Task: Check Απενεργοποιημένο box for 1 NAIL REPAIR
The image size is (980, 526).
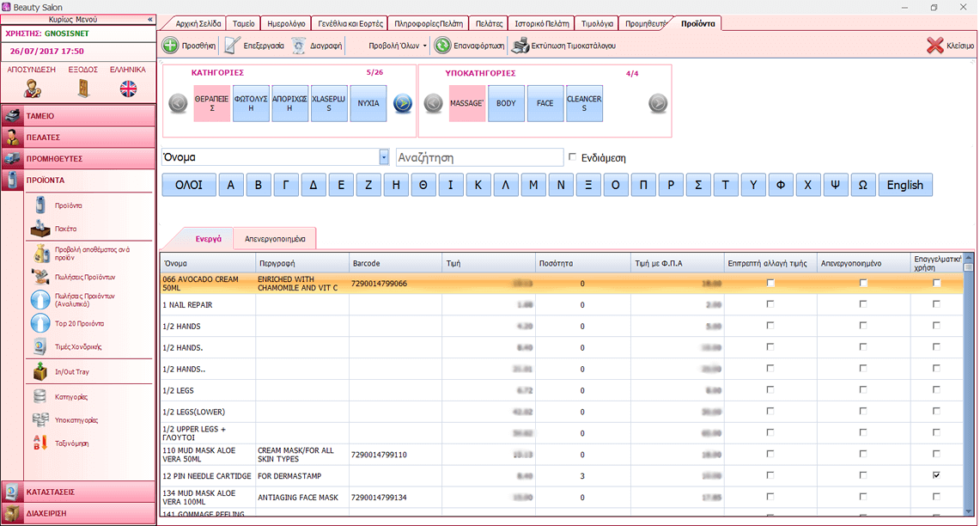Action: [x=863, y=304]
